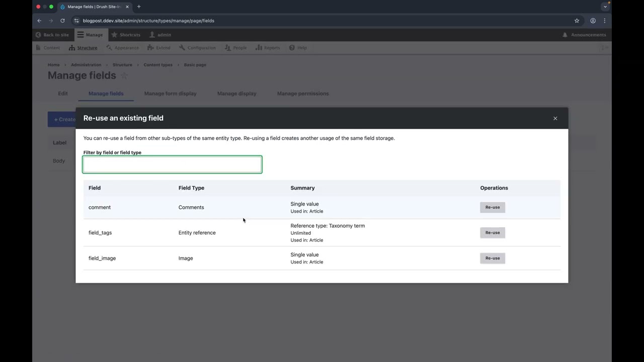Viewport: 644px width, 362px height.
Task: Close the Manage fields browser tab
Action: tap(127, 7)
